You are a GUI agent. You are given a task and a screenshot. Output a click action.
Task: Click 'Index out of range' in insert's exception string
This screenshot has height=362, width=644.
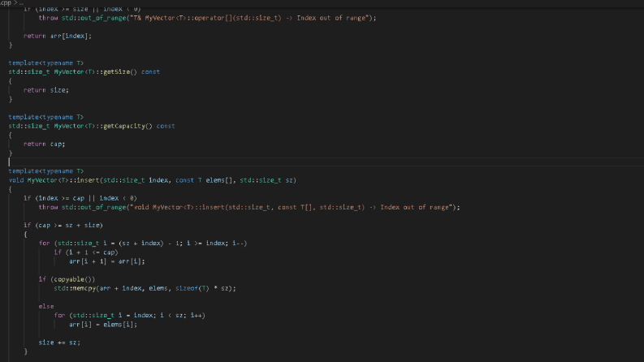coord(414,207)
